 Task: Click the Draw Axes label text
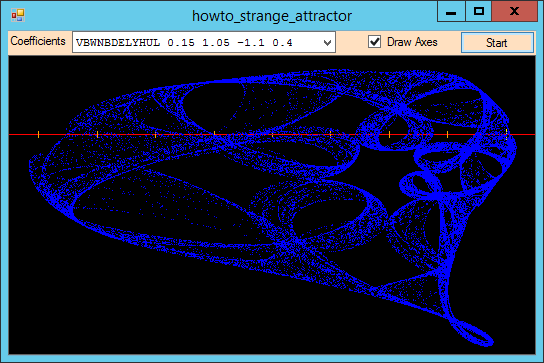coord(412,42)
